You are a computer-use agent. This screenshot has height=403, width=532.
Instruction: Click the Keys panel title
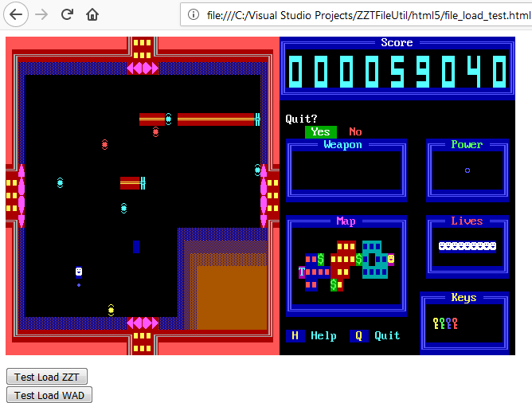point(464,298)
